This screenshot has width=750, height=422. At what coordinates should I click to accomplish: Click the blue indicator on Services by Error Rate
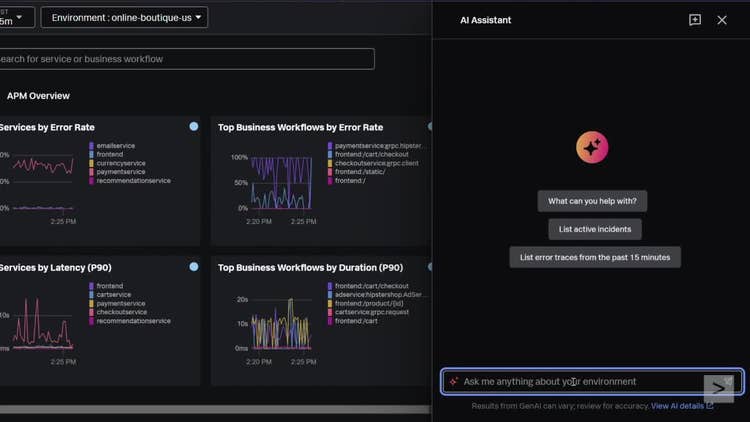tap(193, 127)
